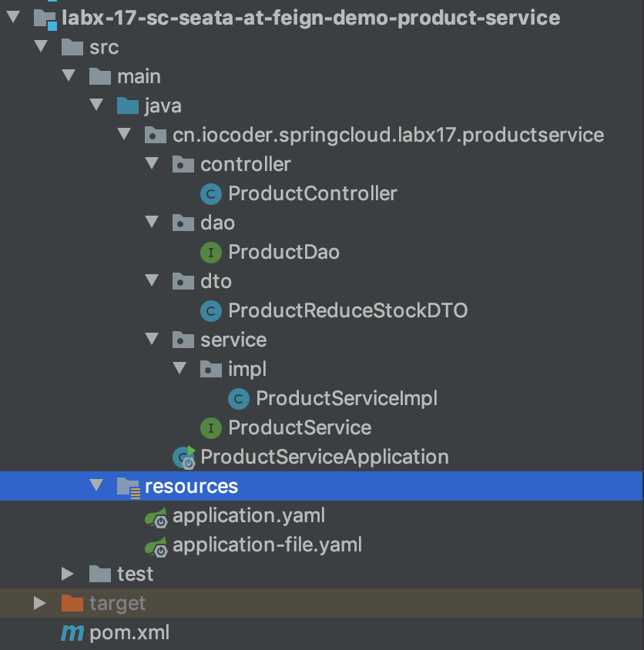The width and height of the screenshot is (644, 650).
Task: Collapse the impl package arrow
Action: pos(179,369)
